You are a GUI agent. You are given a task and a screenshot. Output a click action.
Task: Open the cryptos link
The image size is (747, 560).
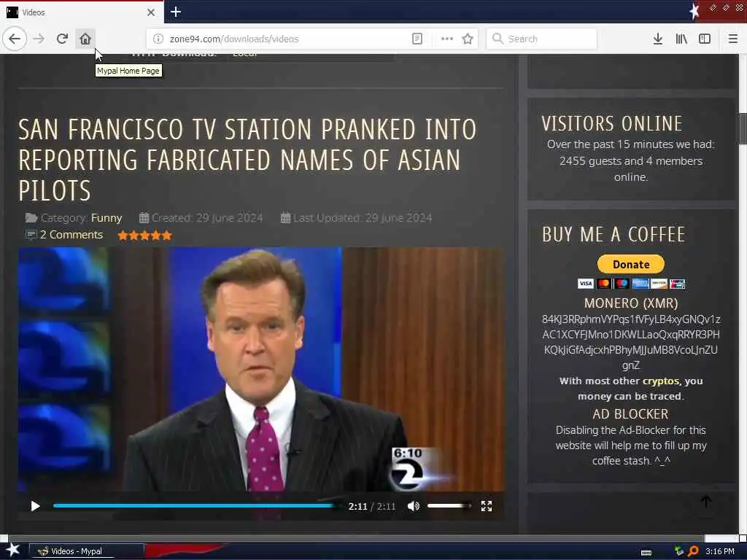pyautogui.click(x=661, y=381)
